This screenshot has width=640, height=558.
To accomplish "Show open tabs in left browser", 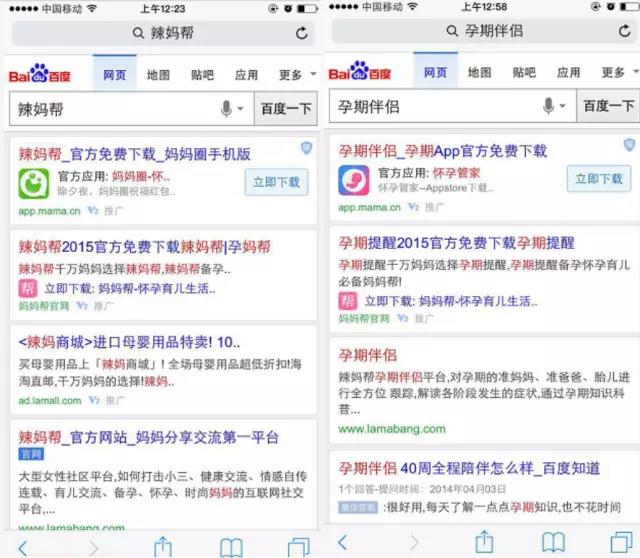I will (x=299, y=547).
